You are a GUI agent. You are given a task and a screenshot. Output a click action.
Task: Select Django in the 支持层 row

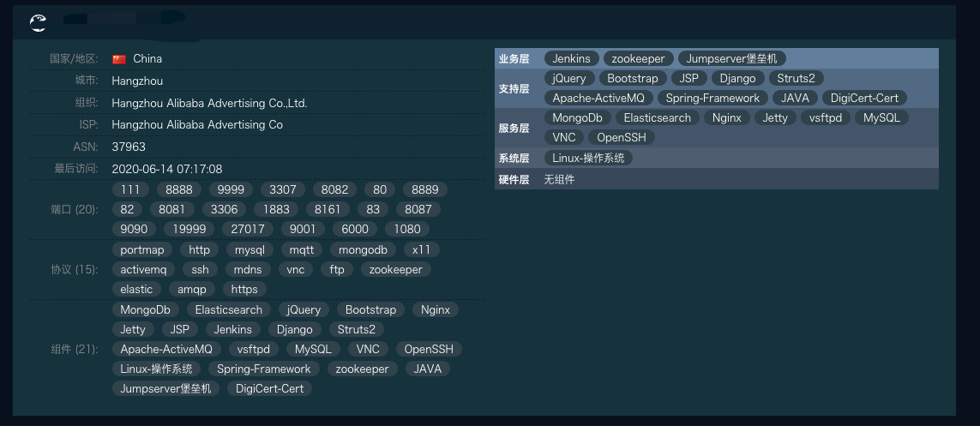coord(738,79)
